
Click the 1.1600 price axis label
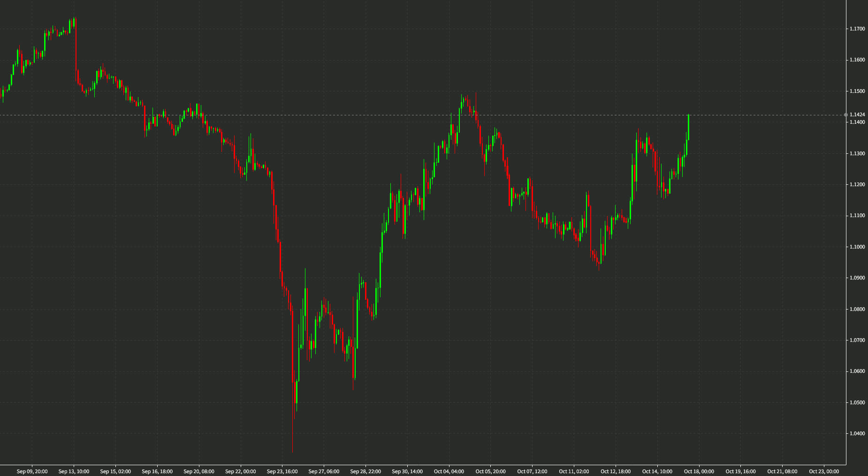(x=857, y=60)
